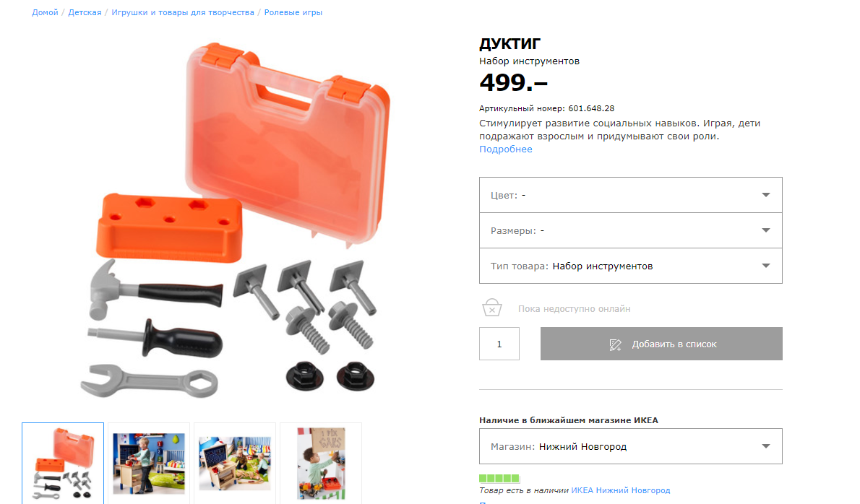The width and height of the screenshot is (860, 504).
Task: Click the pencil list icon on the add button
Action: pyautogui.click(x=616, y=344)
